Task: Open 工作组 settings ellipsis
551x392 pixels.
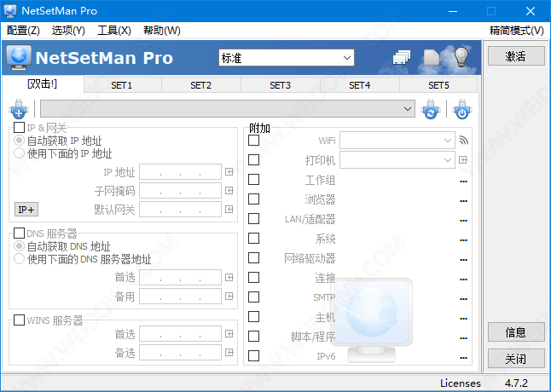Action: tap(463, 182)
